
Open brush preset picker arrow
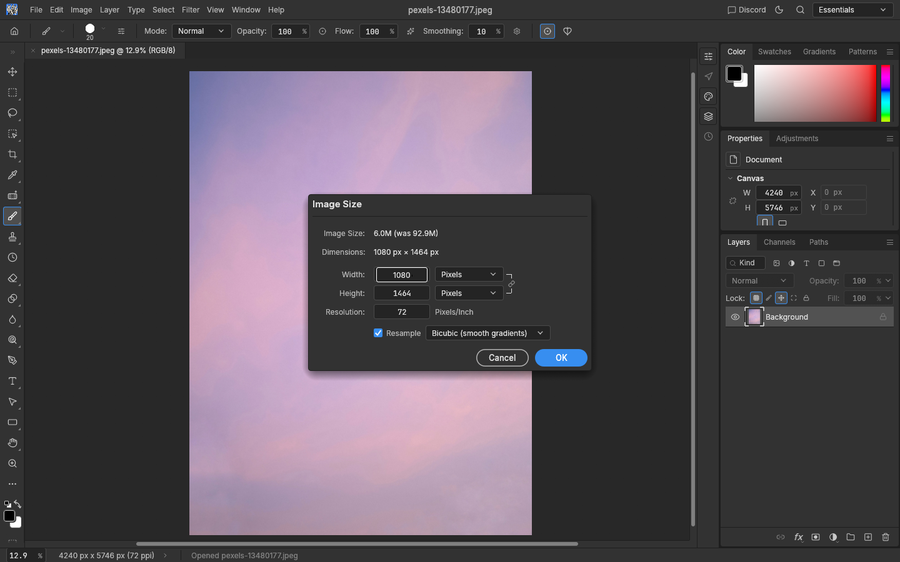point(103,29)
